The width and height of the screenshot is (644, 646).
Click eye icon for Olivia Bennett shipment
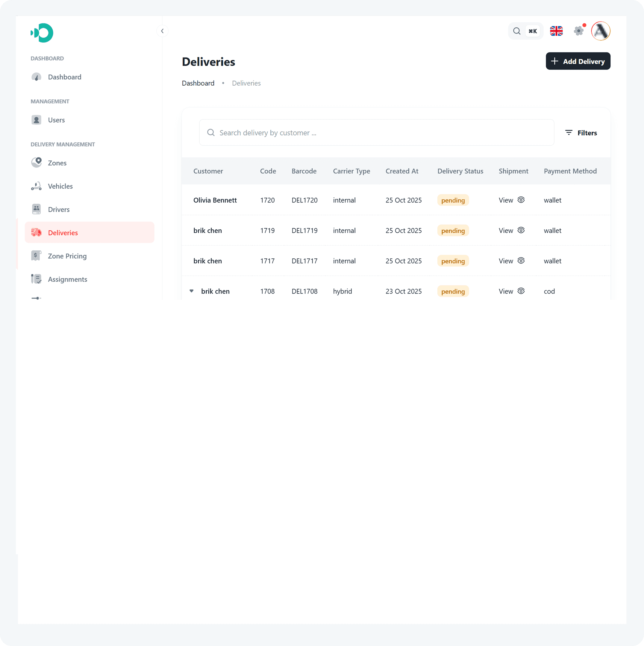(521, 200)
